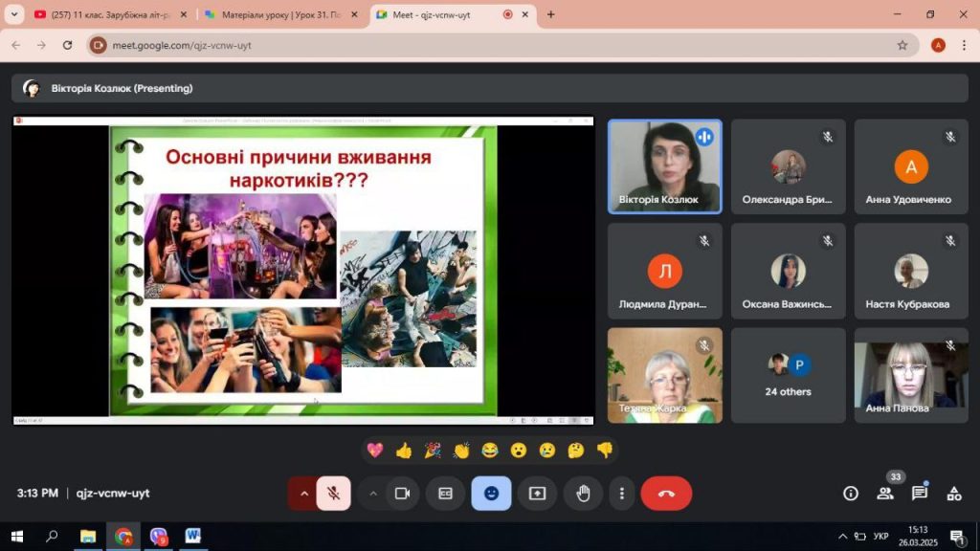Open meeting details info icon
This screenshot has height=551, width=980.
click(850, 494)
